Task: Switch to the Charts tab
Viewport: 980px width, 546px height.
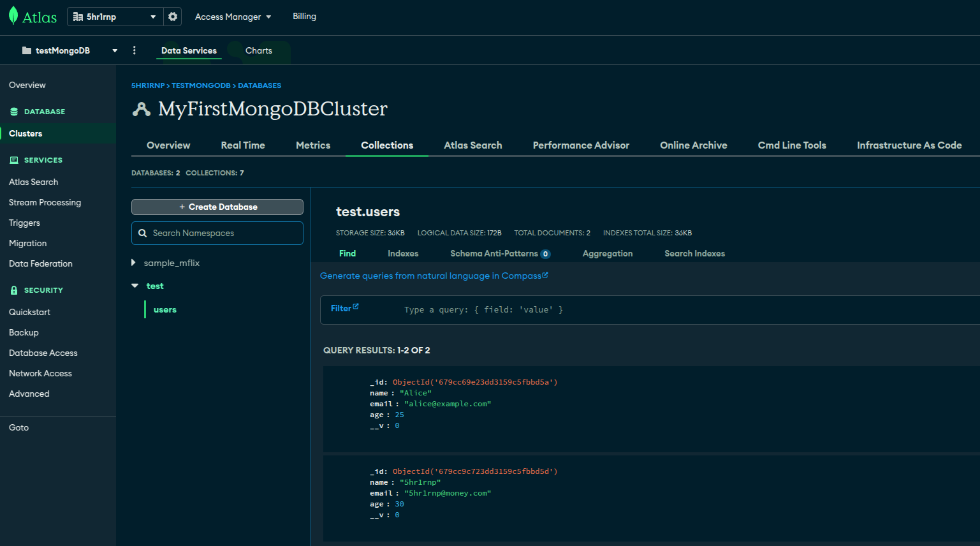Action: tap(259, 50)
